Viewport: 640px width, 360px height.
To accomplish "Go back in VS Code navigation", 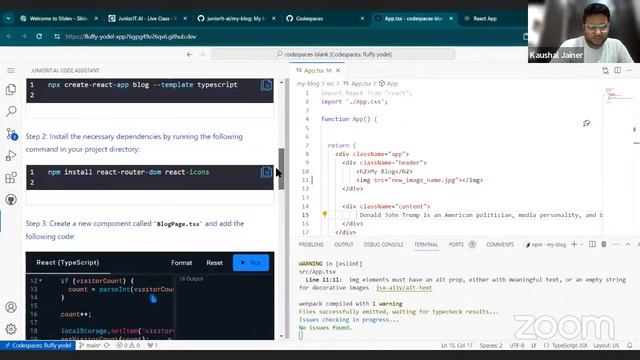I will coord(189,54).
